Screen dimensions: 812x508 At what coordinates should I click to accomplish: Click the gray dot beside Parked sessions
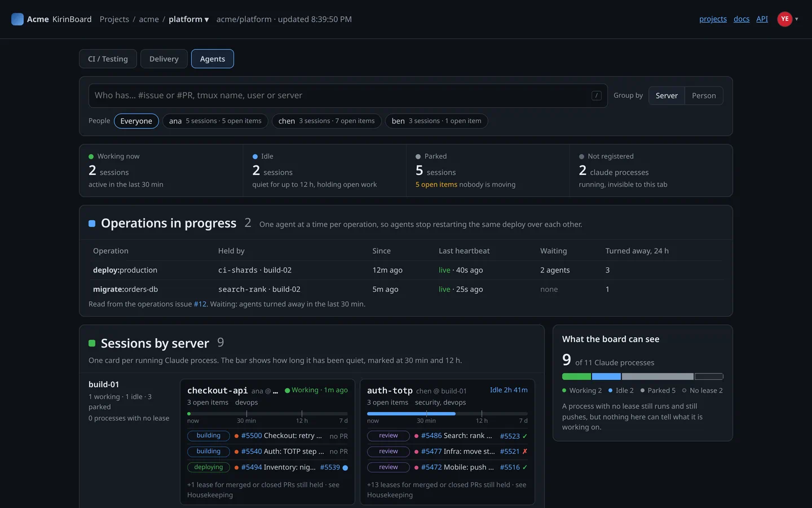(418, 156)
